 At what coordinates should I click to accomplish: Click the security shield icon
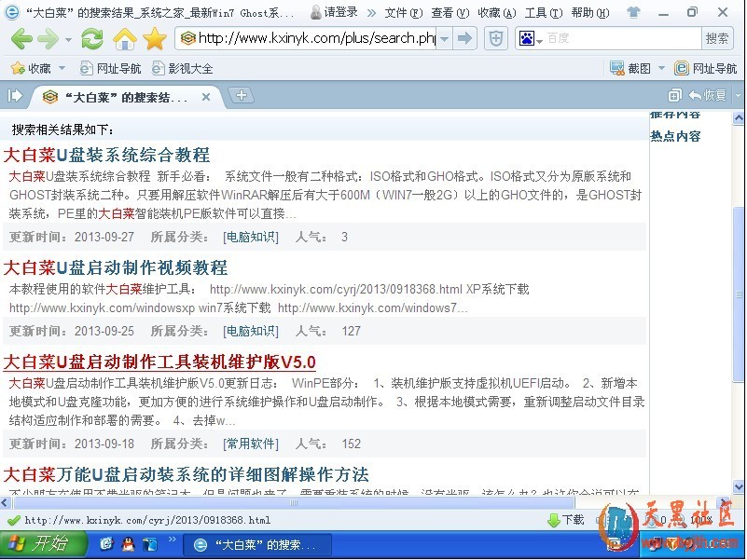pyautogui.click(x=497, y=38)
